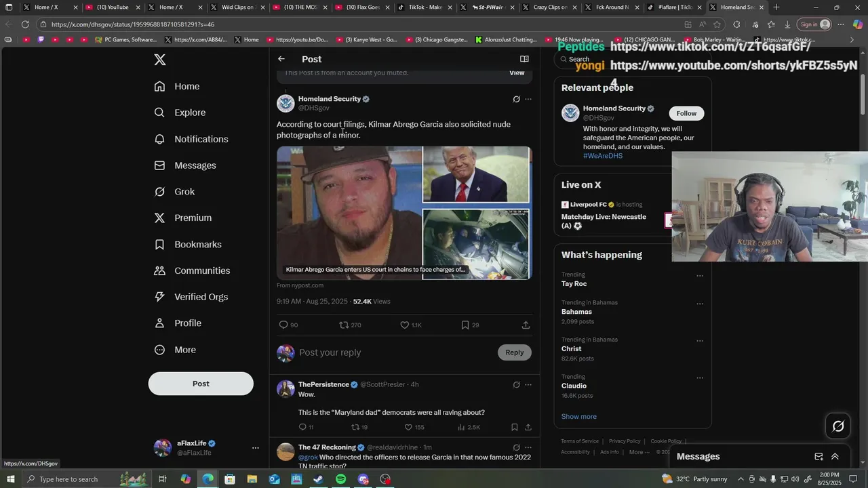This screenshot has height=488, width=868.
Task: Open more options on Homeland Security post
Action: coord(528,99)
